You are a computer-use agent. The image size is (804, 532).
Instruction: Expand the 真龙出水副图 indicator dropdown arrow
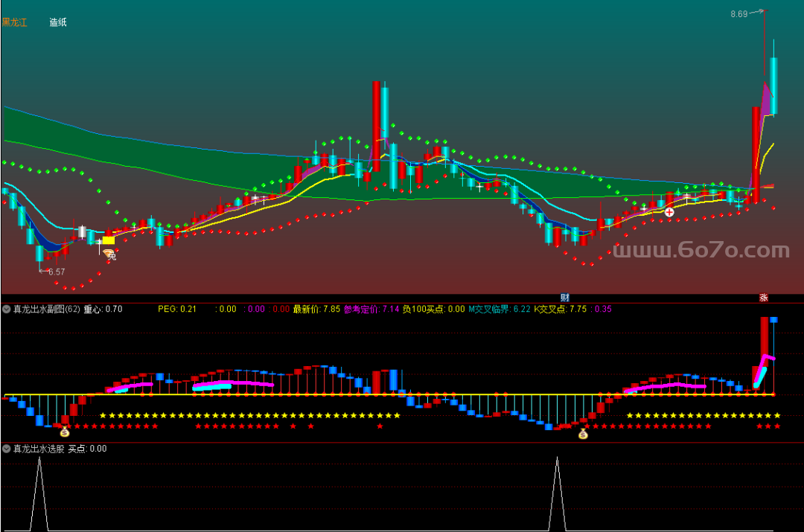[x=7, y=309]
